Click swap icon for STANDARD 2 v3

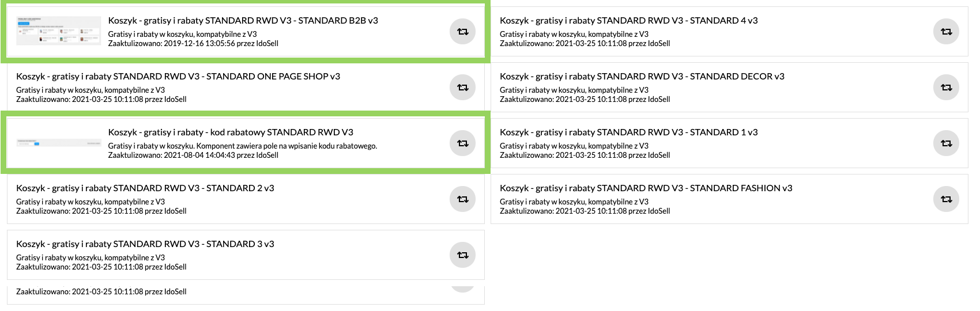coord(462,199)
